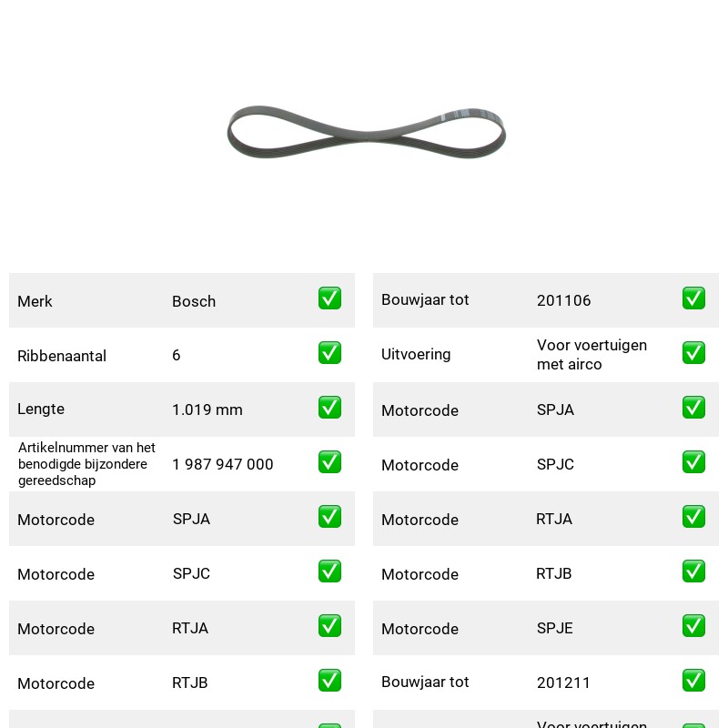Image resolution: width=728 pixels, height=728 pixels.
Task: Click the checkmark beside left-column Motorcode RTJB
Action: pyautogui.click(x=329, y=681)
